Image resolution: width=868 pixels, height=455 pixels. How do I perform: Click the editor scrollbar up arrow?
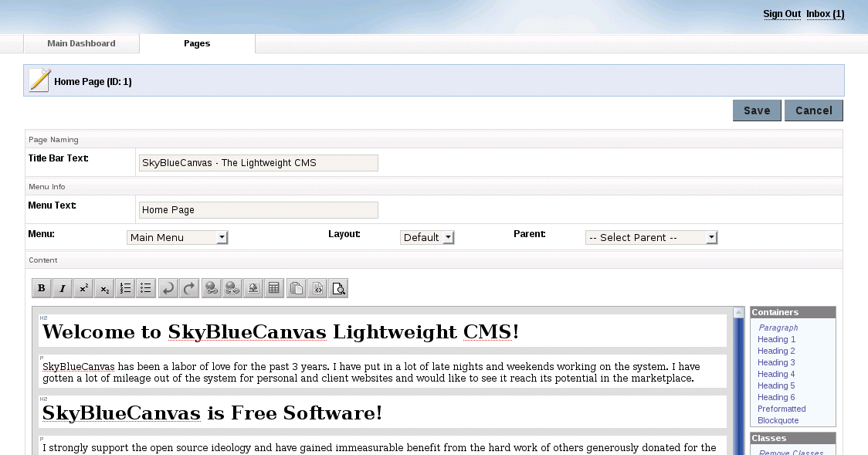pos(738,313)
